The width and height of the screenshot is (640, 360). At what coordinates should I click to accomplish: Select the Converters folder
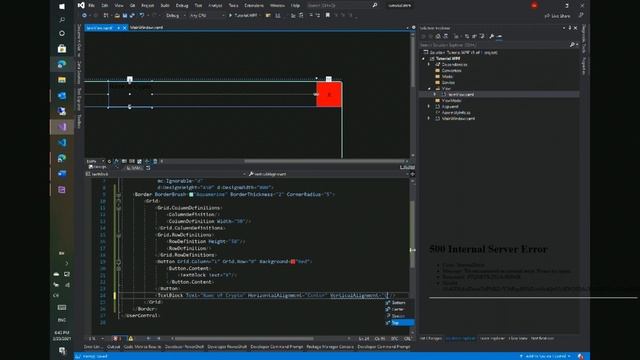(x=451, y=71)
